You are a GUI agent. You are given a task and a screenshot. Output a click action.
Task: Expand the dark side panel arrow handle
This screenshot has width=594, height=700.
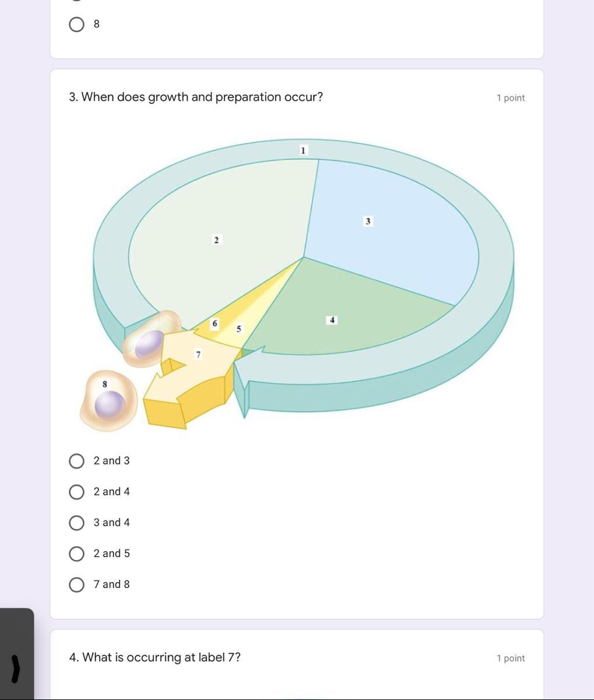[x=16, y=669]
